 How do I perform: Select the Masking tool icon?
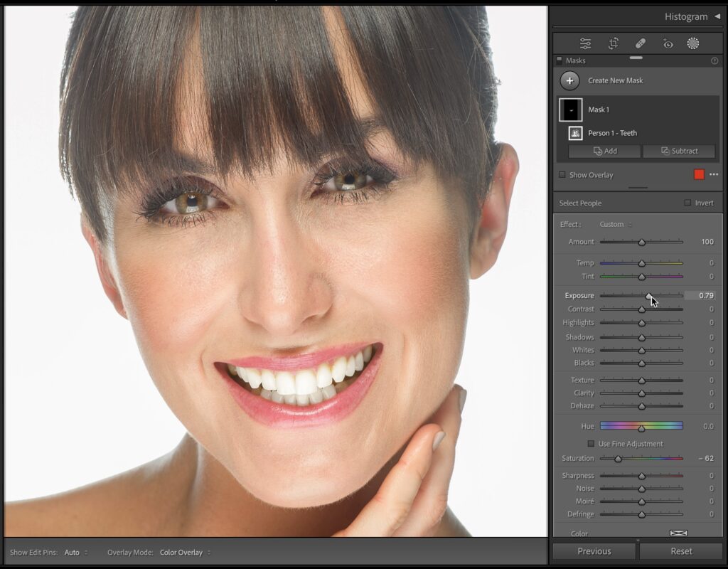click(x=692, y=43)
